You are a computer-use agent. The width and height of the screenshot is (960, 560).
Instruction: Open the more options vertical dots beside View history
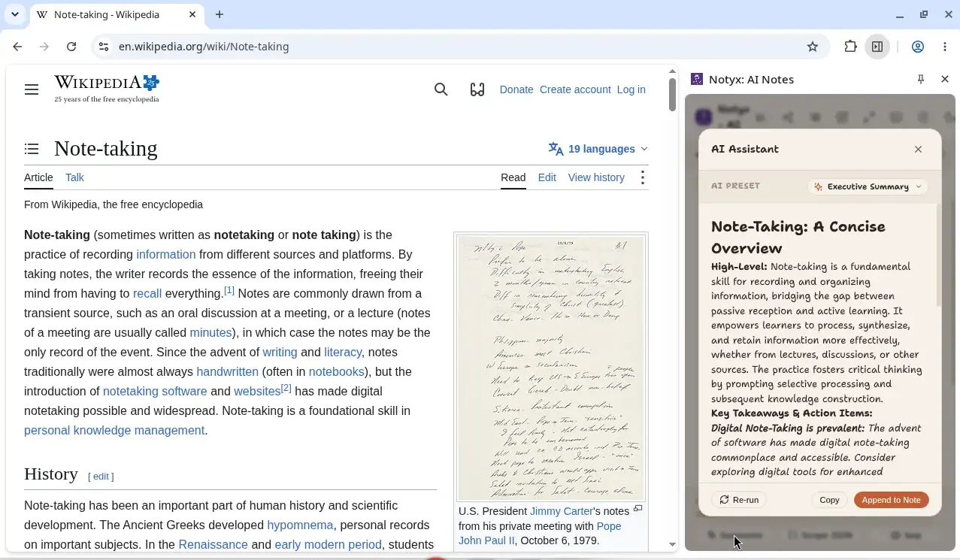(x=642, y=177)
